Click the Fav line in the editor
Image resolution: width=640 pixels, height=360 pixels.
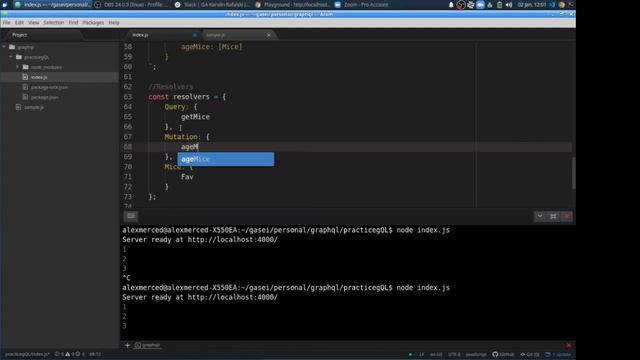coord(187,177)
